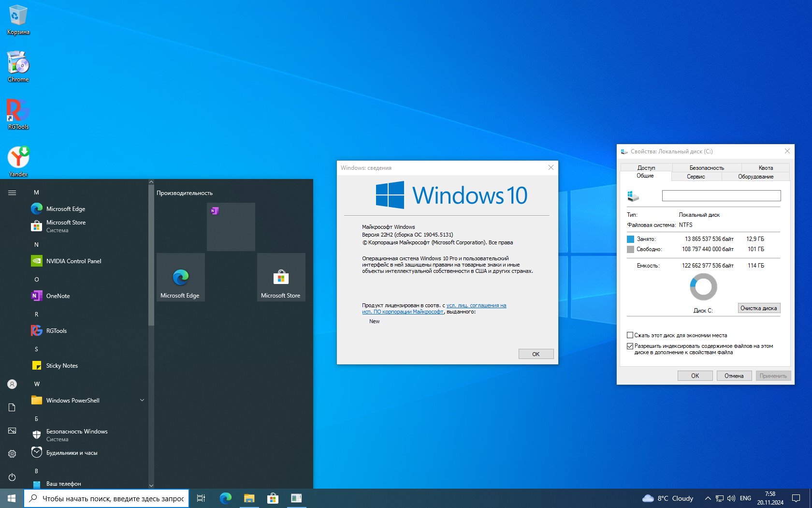Expand the Start menu hamburger navigation
Screen dimensions: 812x508
pos(12,193)
